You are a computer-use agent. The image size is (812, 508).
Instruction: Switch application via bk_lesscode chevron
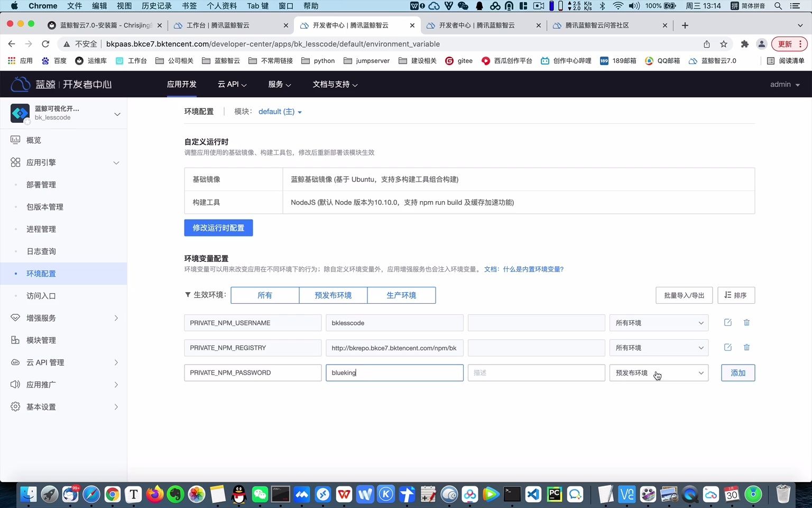coord(117,114)
